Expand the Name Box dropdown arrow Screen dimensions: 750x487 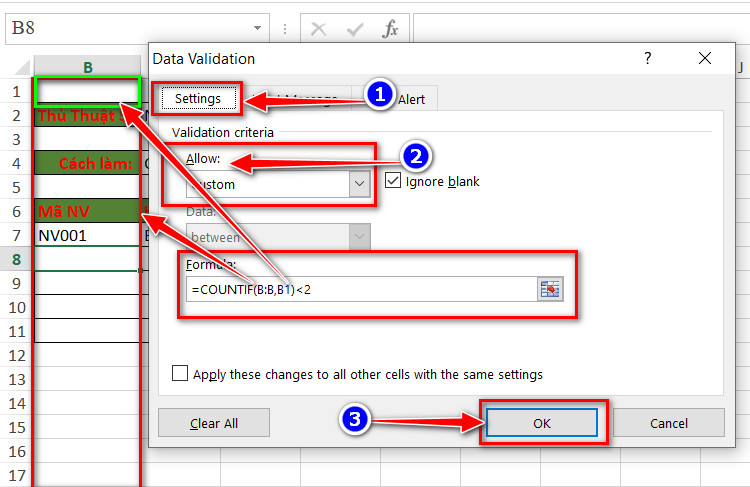click(x=257, y=28)
